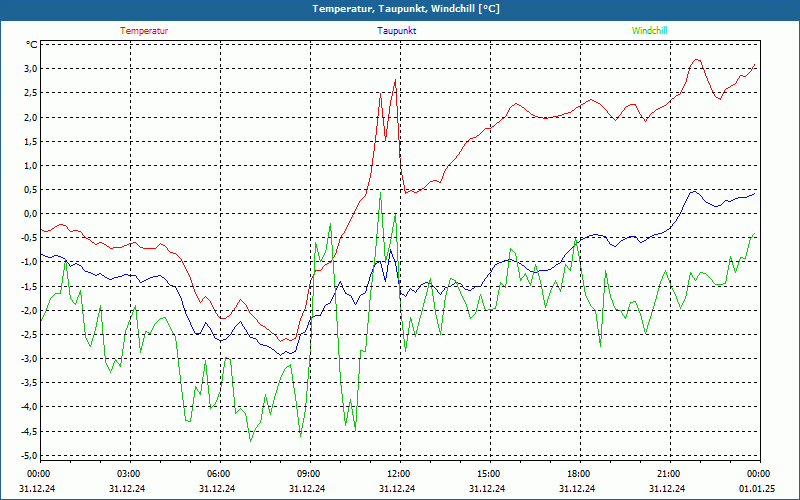
Task: Click the '21:00' time axis label
Action: (x=668, y=474)
